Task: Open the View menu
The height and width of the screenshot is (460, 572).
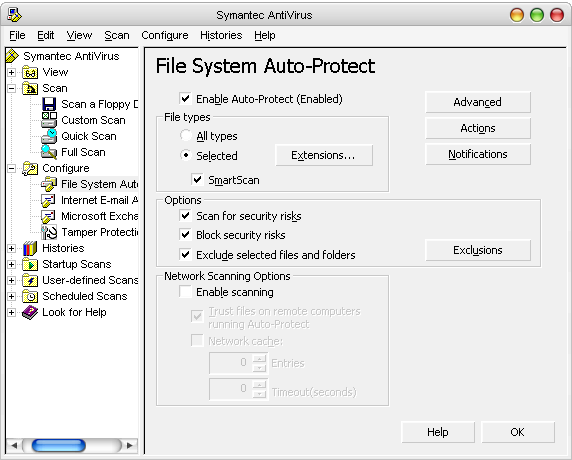Action: pyautogui.click(x=79, y=35)
